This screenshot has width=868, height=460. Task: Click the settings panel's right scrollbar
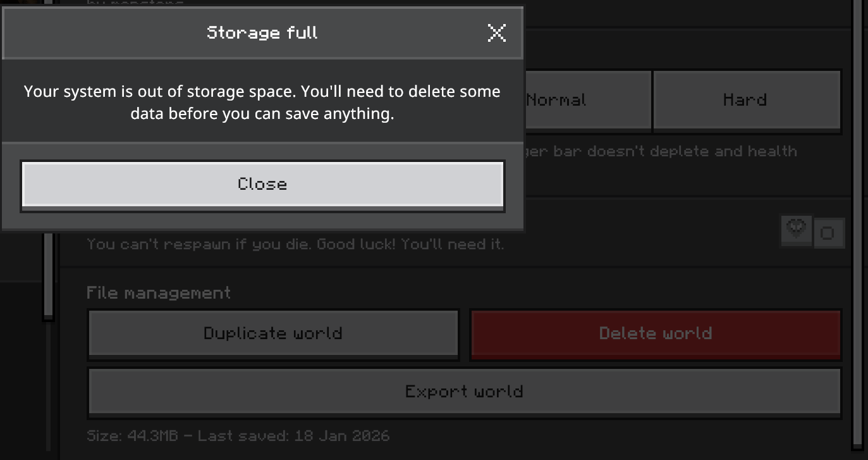point(857,253)
